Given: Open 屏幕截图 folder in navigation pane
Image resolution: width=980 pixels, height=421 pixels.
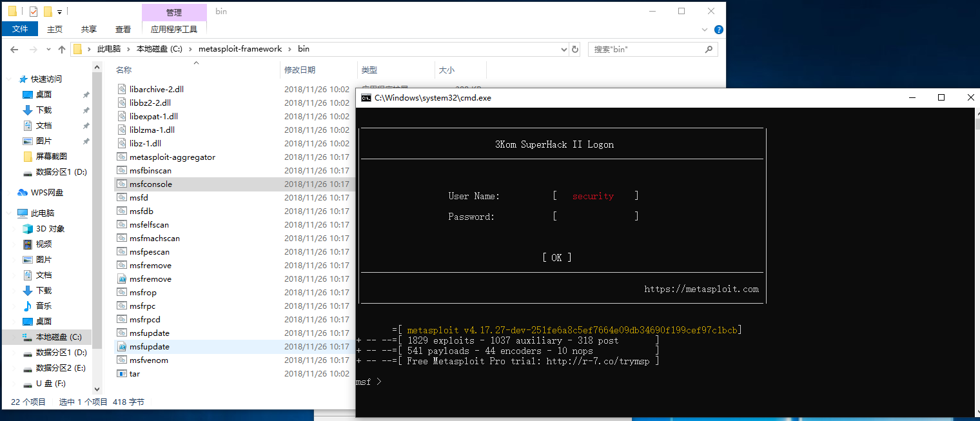Looking at the screenshot, I should point(51,157).
